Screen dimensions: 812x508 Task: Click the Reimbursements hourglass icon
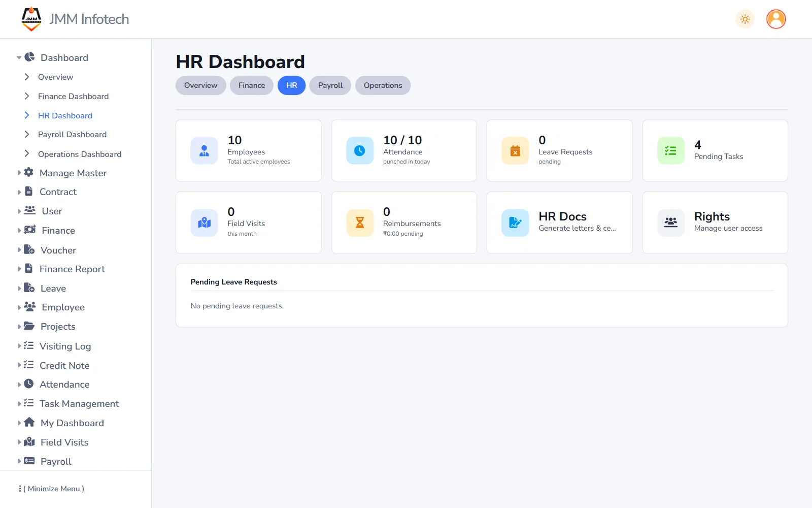pos(360,223)
